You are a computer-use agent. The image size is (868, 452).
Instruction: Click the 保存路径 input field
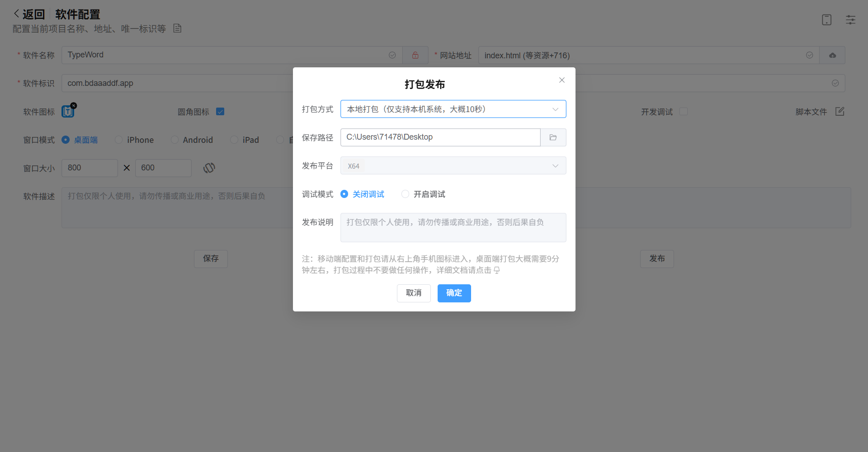coord(440,137)
